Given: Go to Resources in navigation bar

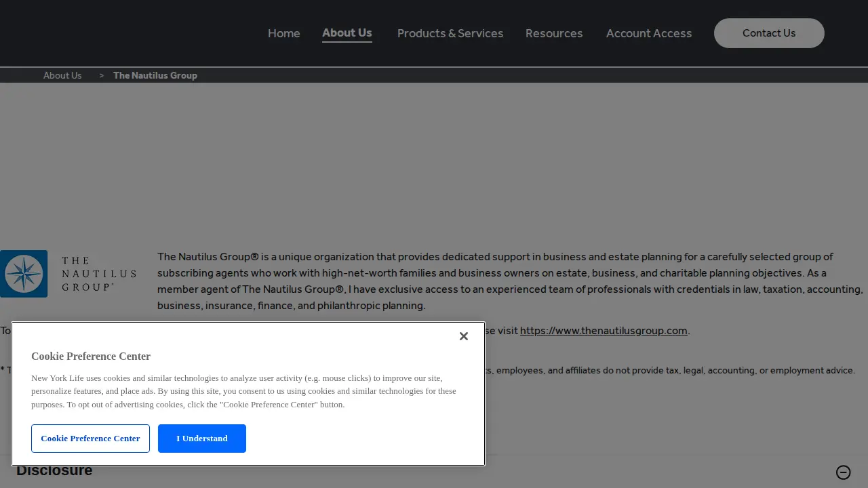Looking at the screenshot, I should pyautogui.click(x=554, y=33).
